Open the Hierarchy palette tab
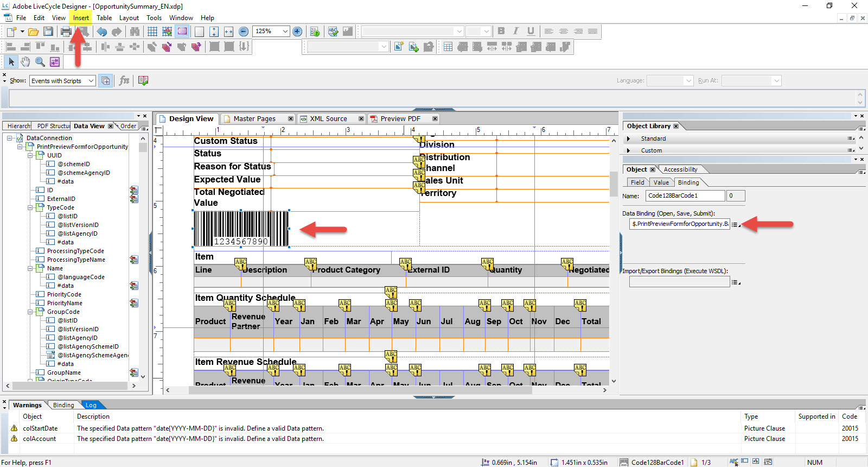This screenshot has height=467, width=868. (x=18, y=126)
